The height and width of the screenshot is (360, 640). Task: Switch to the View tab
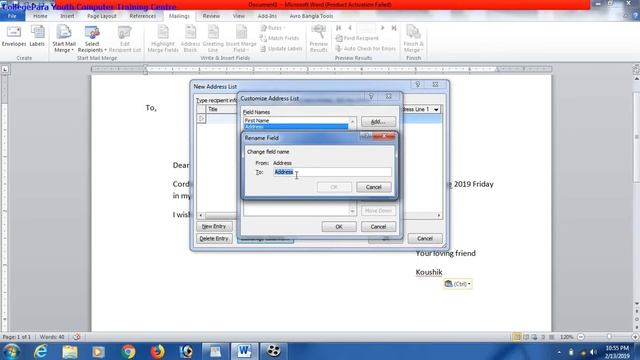pos(239,16)
